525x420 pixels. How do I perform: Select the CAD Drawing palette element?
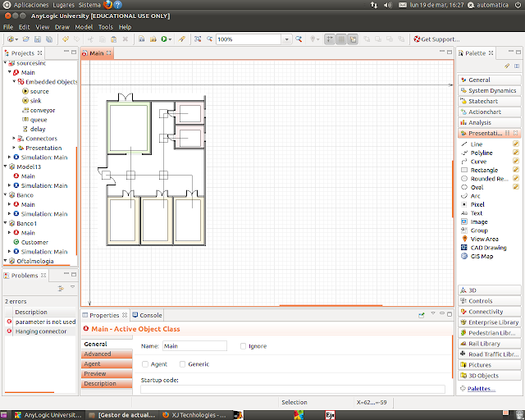click(x=488, y=247)
